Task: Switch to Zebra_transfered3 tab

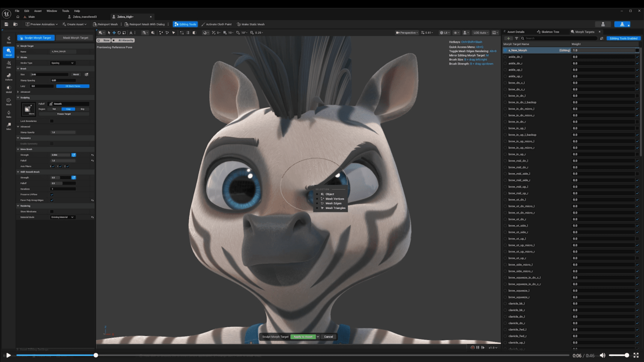Action: tap(83, 17)
